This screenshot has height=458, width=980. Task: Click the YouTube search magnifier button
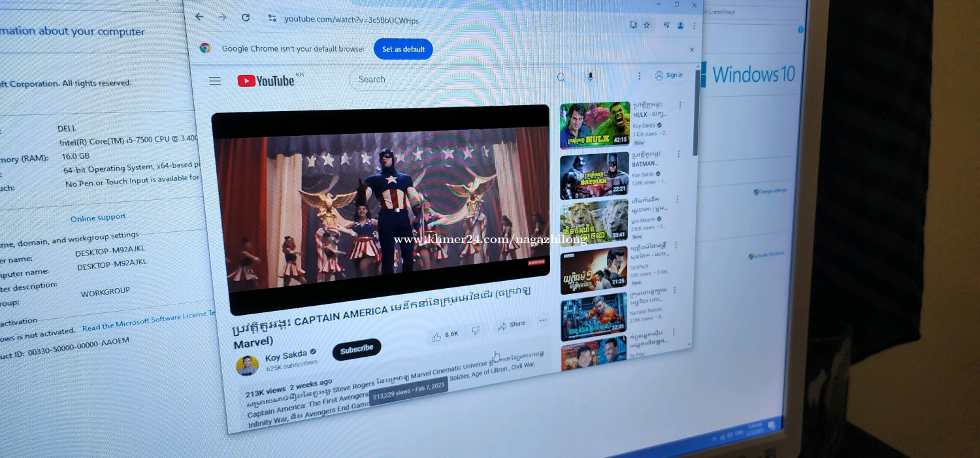[x=561, y=78]
